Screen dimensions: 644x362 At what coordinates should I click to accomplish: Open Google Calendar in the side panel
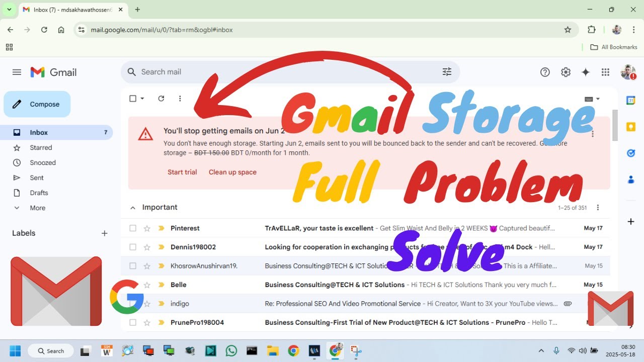click(x=631, y=100)
